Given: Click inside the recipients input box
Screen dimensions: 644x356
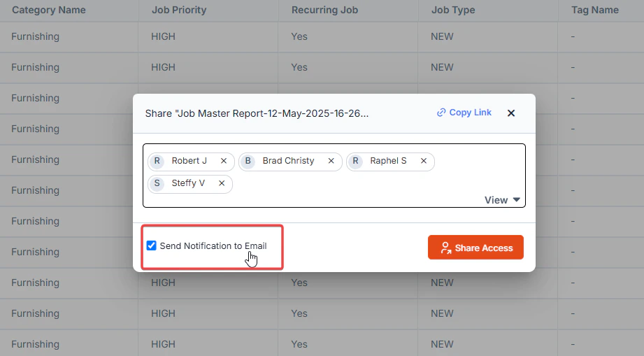Looking at the screenshot, I should (x=334, y=176).
